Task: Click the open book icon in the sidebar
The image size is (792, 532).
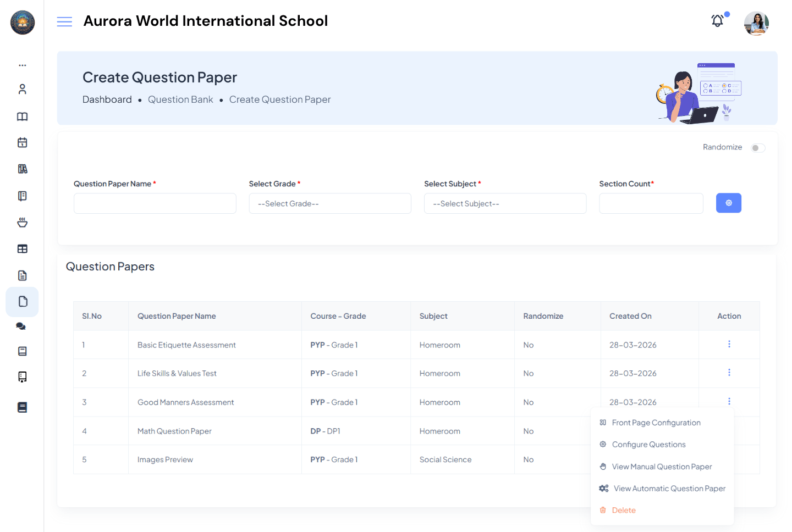Action: (x=22, y=117)
